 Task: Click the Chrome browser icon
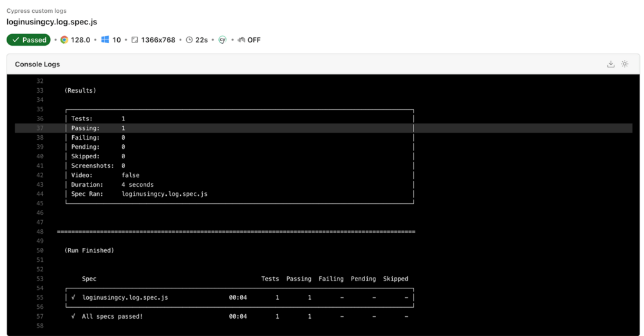64,40
